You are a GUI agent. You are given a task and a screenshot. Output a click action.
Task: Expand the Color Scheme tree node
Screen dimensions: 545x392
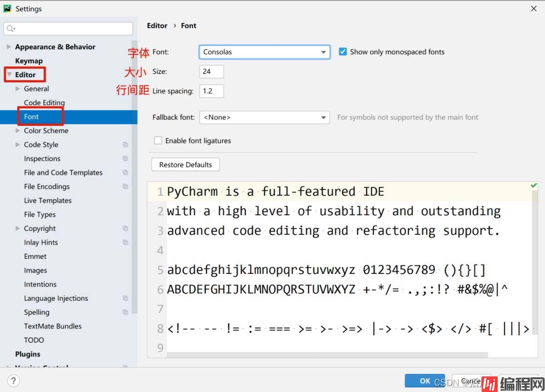pos(18,131)
